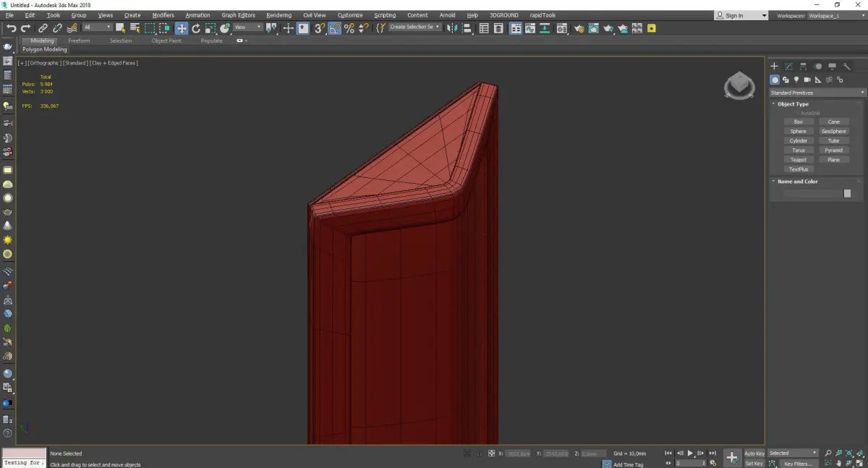Toggle Spinner Snap
Viewport: 868px width, 468px height.
pyautogui.click(x=363, y=28)
